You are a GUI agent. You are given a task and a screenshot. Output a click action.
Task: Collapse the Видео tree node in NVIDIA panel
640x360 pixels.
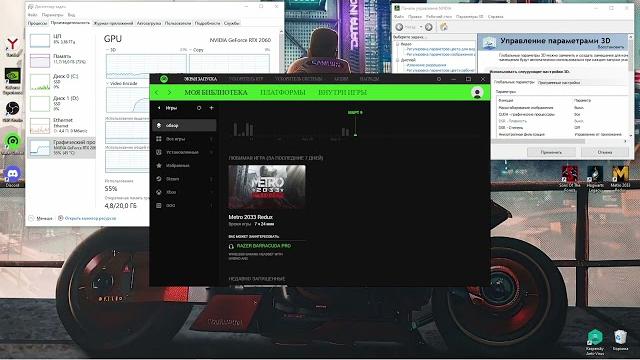click(398, 44)
